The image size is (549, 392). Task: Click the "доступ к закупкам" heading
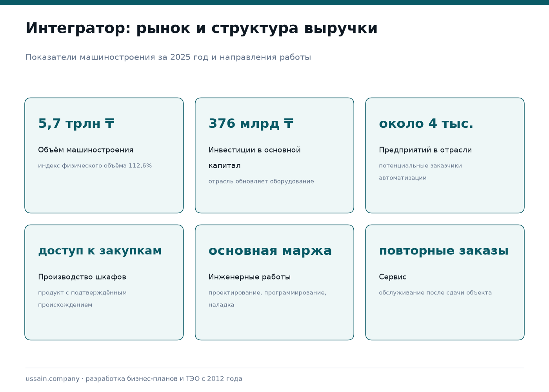click(100, 250)
